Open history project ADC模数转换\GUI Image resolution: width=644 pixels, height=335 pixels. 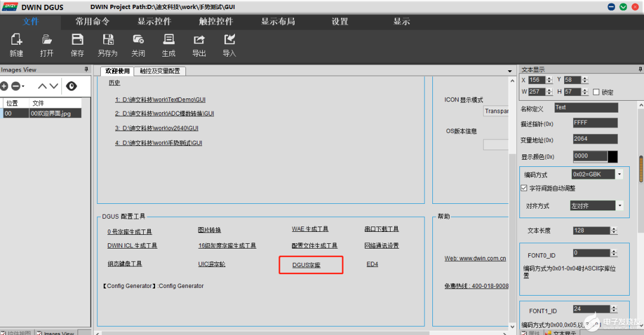click(x=165, y=113)
